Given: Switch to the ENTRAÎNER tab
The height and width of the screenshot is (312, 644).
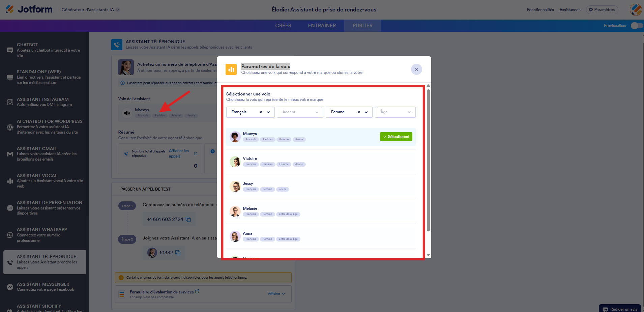Looking at the screenshot, I should pyautogui.click(x=322, y=26).
